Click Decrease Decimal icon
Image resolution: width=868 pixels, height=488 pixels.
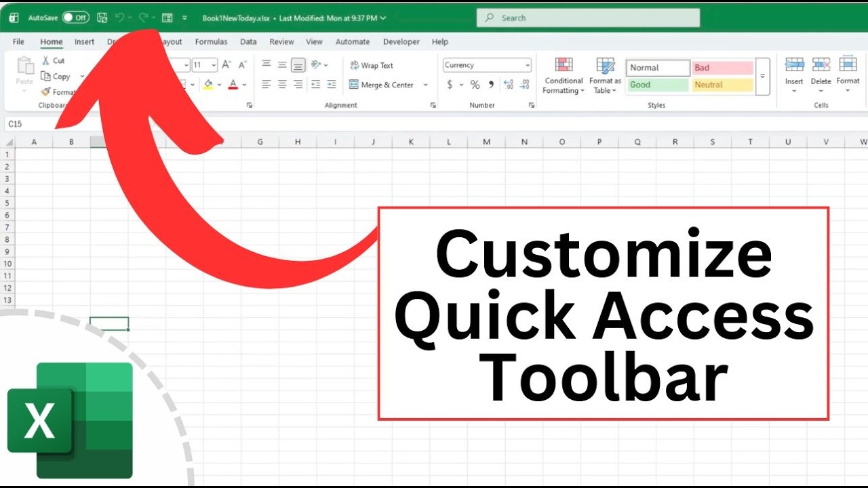coord(525,85)
